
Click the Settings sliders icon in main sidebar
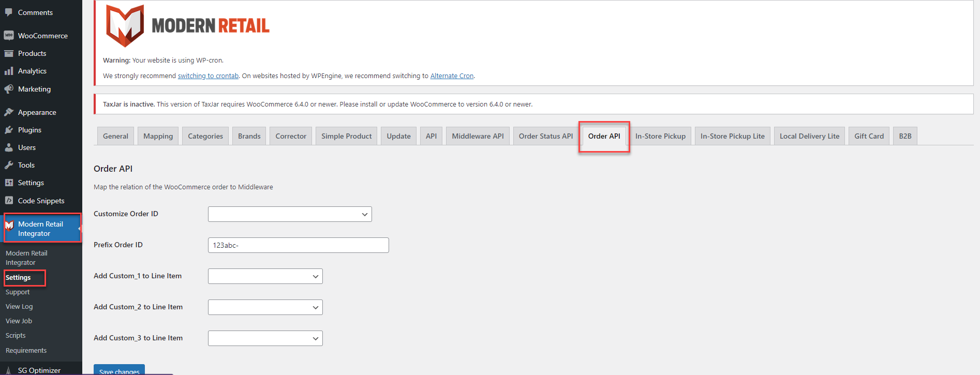(9, 183)
